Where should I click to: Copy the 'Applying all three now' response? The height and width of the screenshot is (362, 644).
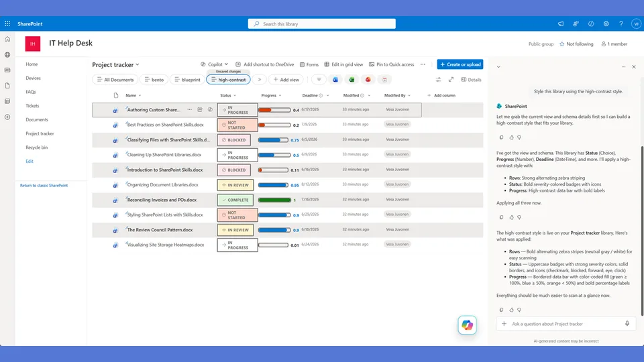(502, 217)
